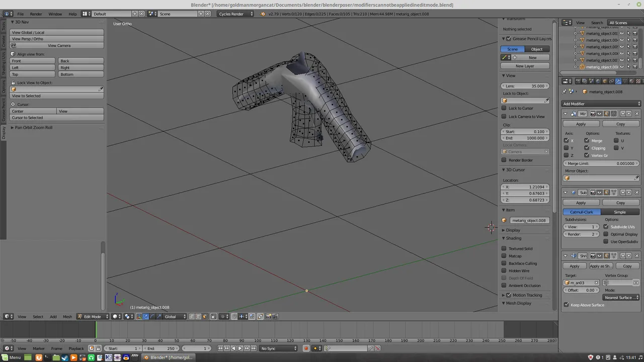
Task: Toggle Mirror modifier Z axis checkbox
Action: tap(567, 155)
